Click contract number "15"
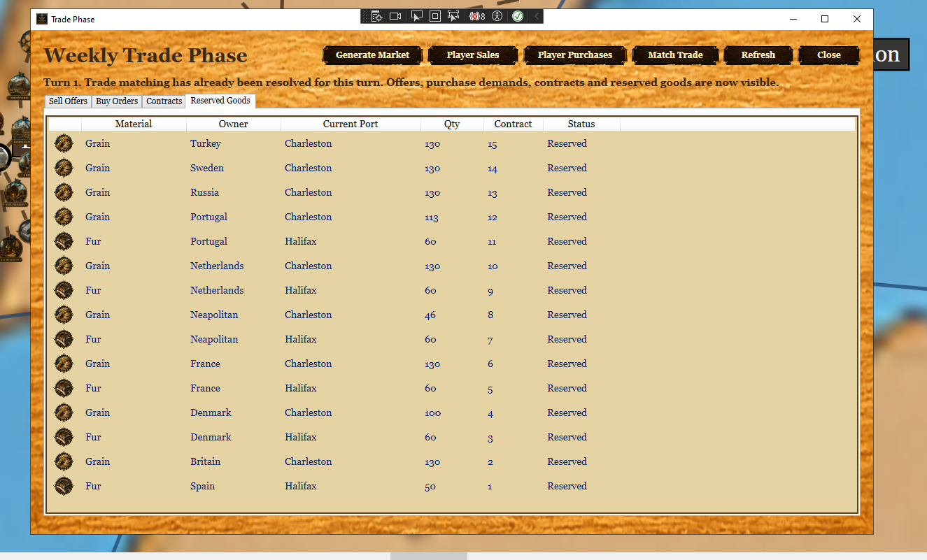Image resolution: width=927 pixels, height=560 pixels. coord(493,144)
